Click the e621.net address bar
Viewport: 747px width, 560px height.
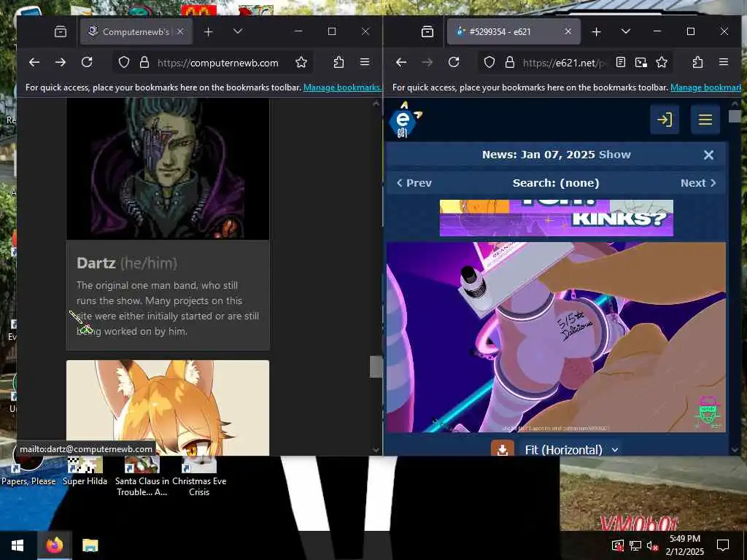[x=564, y=63]
